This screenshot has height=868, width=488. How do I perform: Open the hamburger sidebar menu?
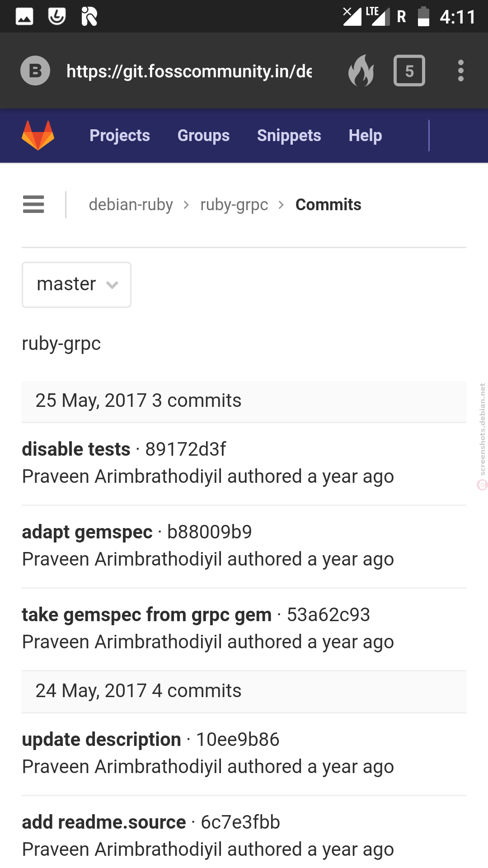(x=33, y=204)
